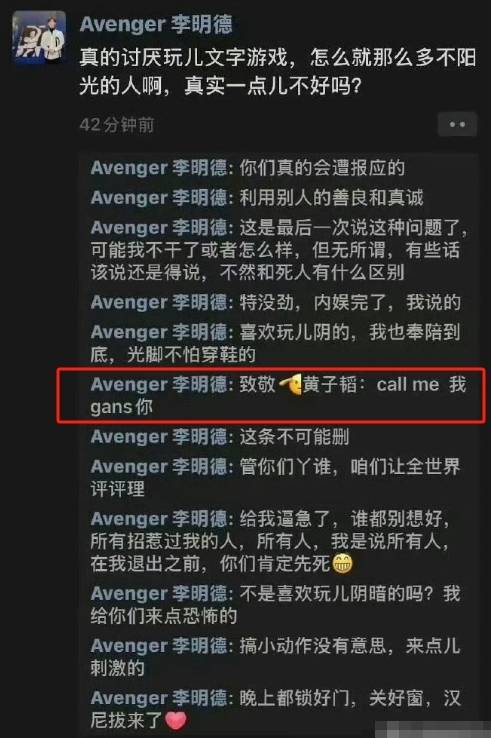Screen dimensions: 491x738
Task: Tap the two-dot more options button
Action: click(x=457, y=125)
